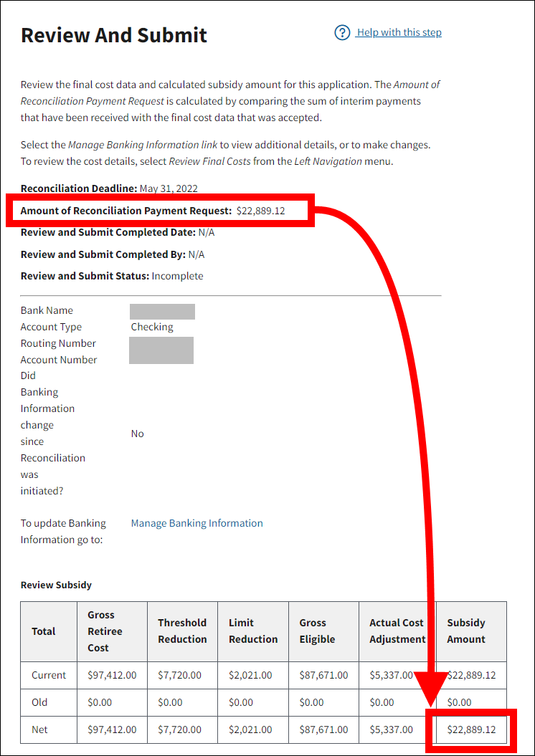Screen dimensions: 535x756
Task: Click the Review Subsidy section title
Action: pos(56,585)
